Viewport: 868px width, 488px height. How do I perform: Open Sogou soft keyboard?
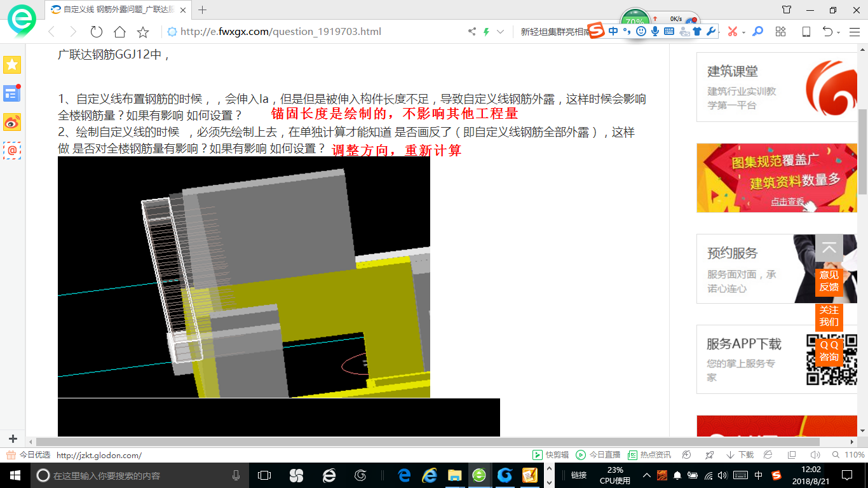[669, 30]
